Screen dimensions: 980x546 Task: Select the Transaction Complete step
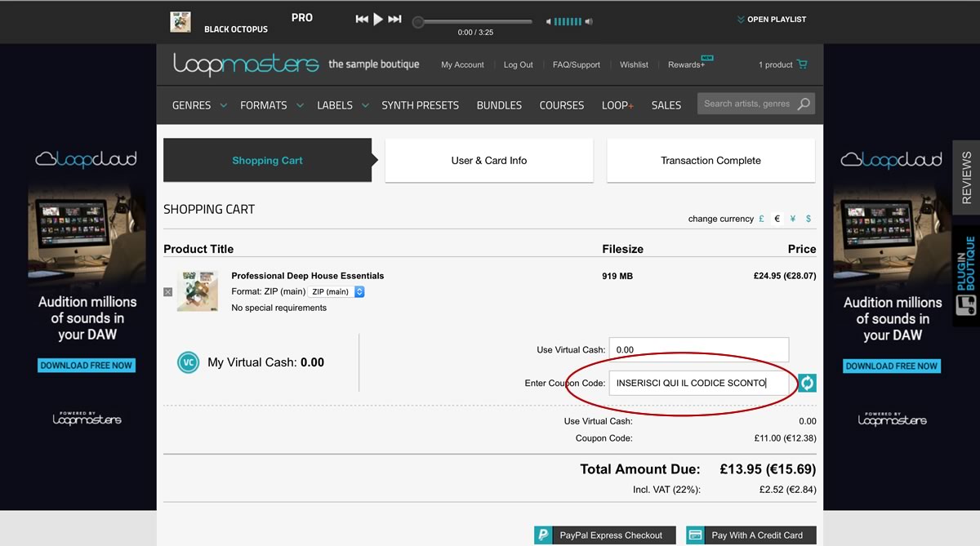point(710,160)
